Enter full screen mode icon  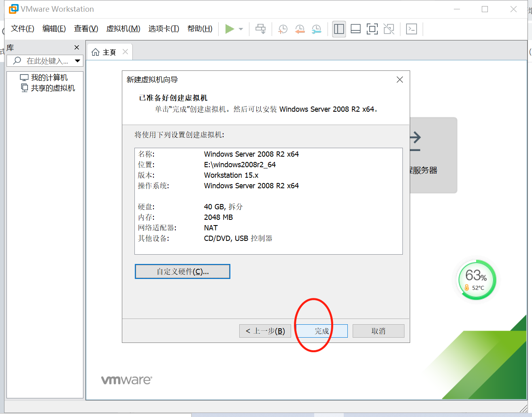coord(372,29)
